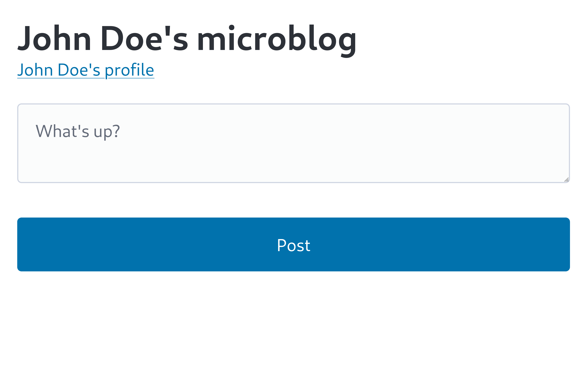
Task: Open John Doe's profile link
Action: 86,70
